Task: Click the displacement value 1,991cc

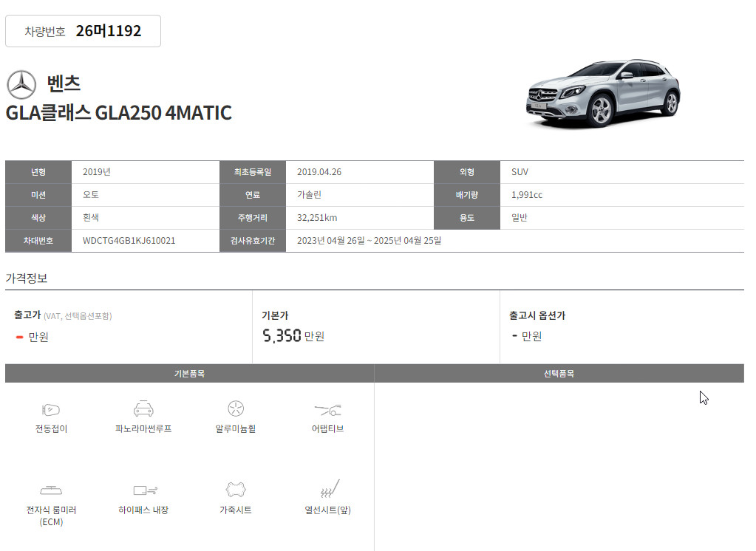Action: click(526, 195)
